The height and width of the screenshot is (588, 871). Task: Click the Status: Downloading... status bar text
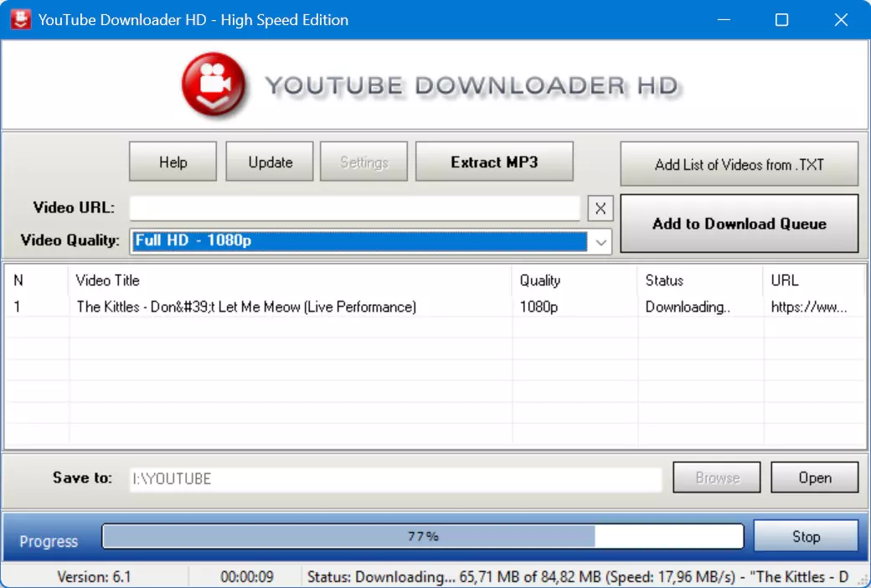(578, 577)
